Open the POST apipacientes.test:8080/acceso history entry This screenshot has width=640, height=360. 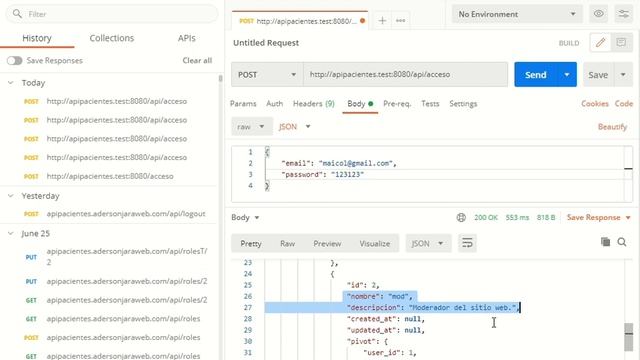point(109,176)
